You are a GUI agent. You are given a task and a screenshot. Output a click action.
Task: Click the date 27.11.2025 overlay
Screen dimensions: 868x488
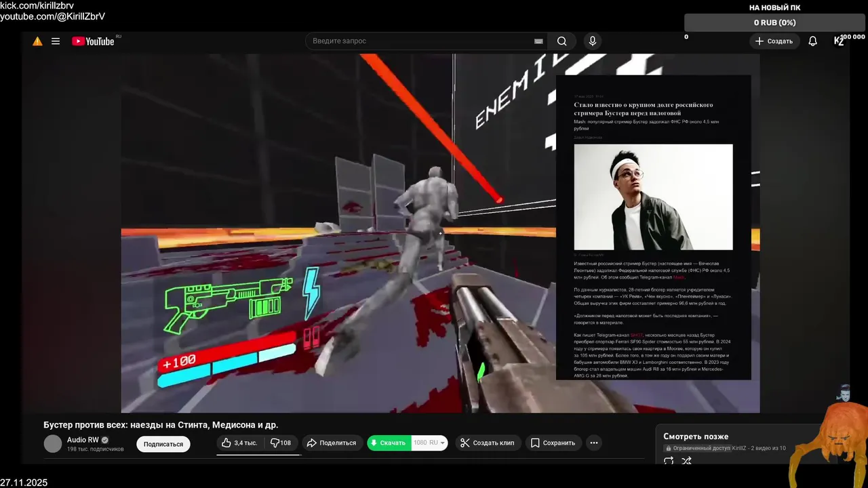24,483
